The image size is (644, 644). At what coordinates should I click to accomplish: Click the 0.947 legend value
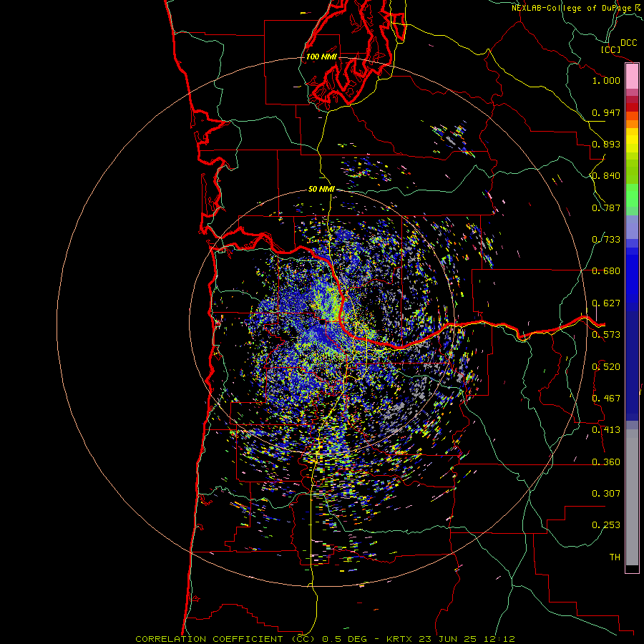click(606, 112)
